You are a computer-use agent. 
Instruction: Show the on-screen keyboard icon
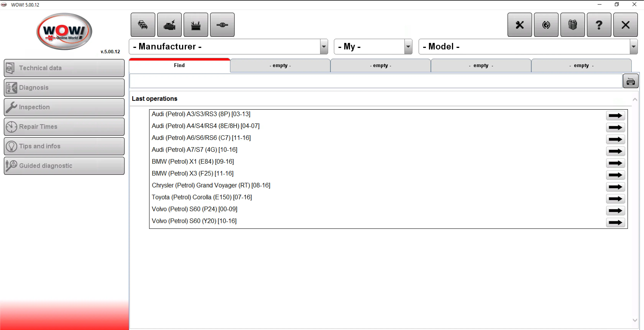[631, 81]
